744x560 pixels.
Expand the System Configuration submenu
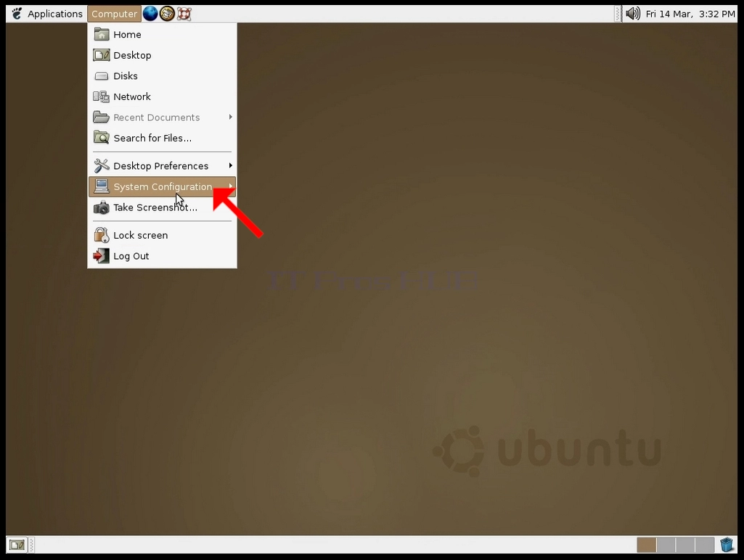point(163,187)
